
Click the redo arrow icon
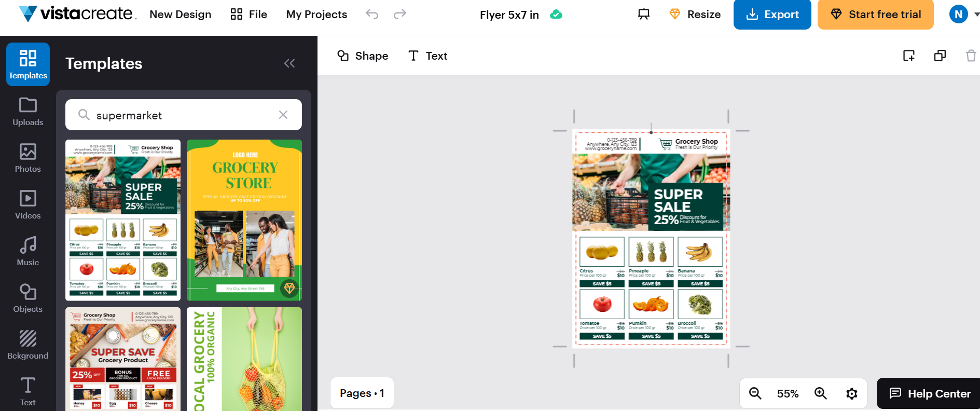click(x=399, y=14)
